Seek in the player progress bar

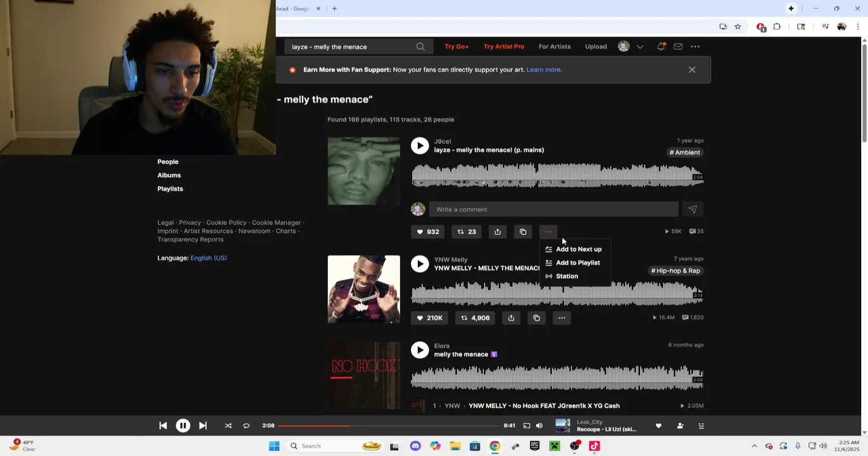(x=389, y=426)
